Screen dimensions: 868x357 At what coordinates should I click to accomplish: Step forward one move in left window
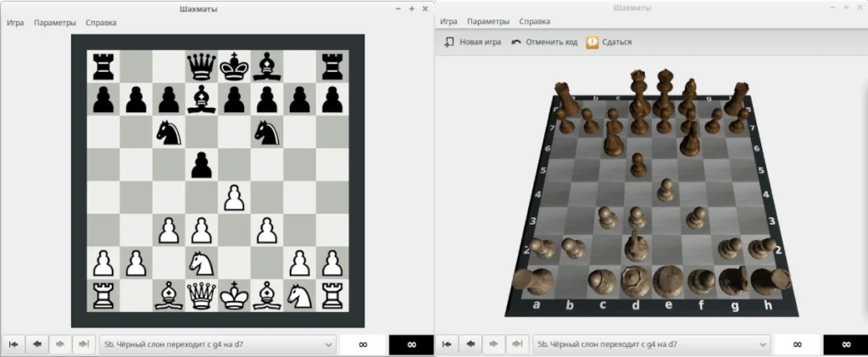click(60, 344)
